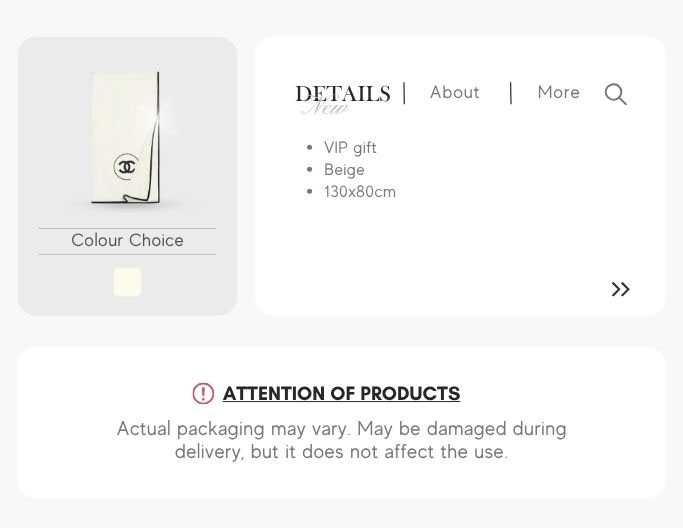Click the product image thumbnail
The image size is (683, 528).
(x=125, y=138)
